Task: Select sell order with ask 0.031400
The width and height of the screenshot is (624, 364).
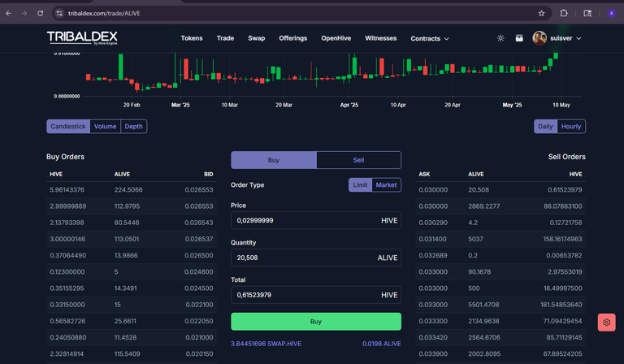Action: (500, 239)
